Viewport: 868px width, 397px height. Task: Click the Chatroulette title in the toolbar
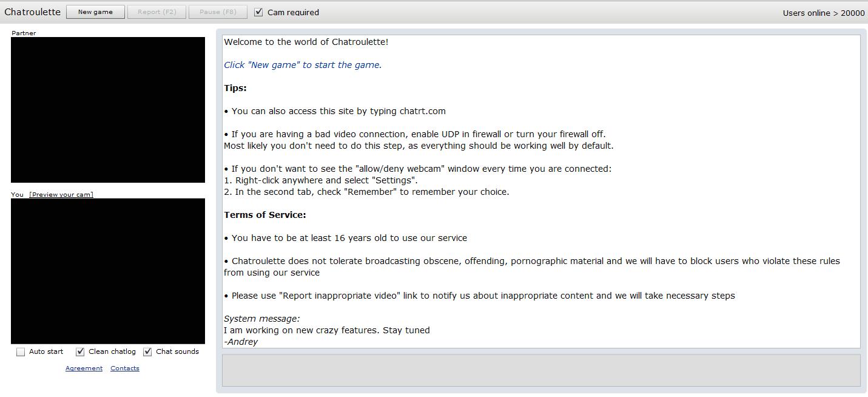point(33,12)
